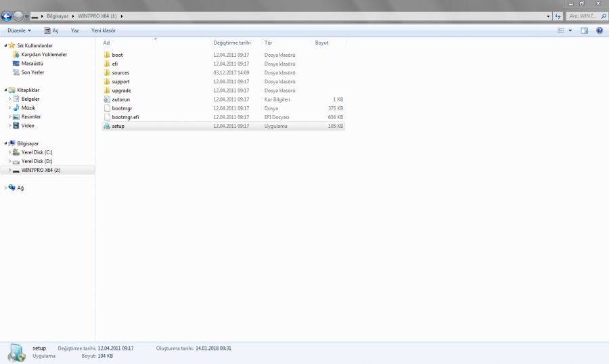
Task: Click the date 03.12.2017 14:09
Action: (231, 72)
